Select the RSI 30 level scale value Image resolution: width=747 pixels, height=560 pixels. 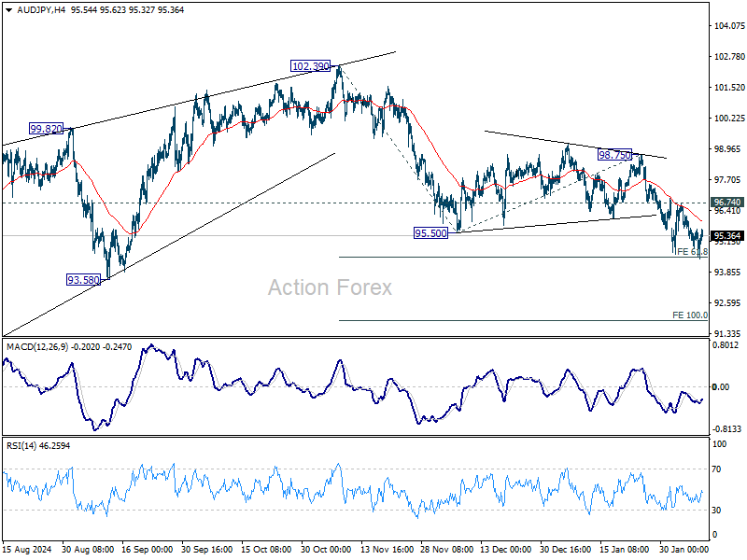[x=716, y=511]
